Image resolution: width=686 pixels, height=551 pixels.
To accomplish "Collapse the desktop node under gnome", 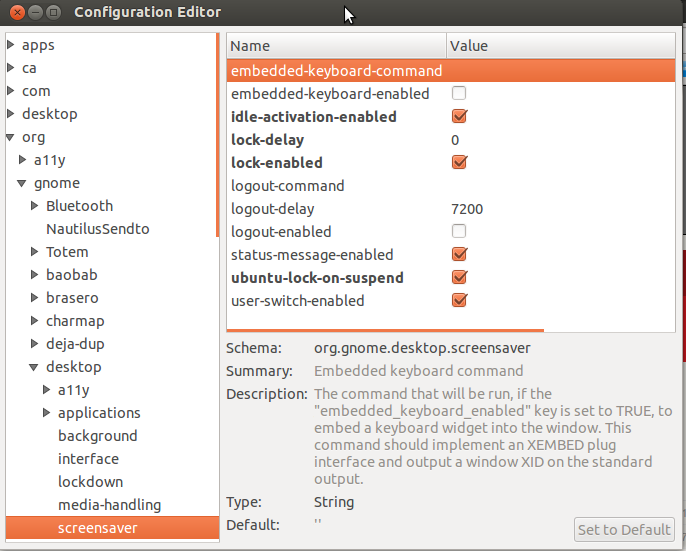I will [34, 367].
